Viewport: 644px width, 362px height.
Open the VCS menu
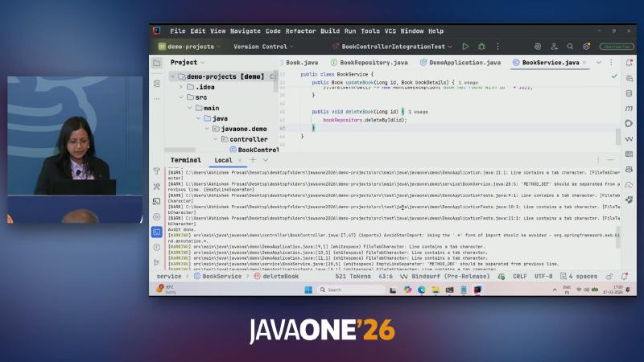coord(390,31)
